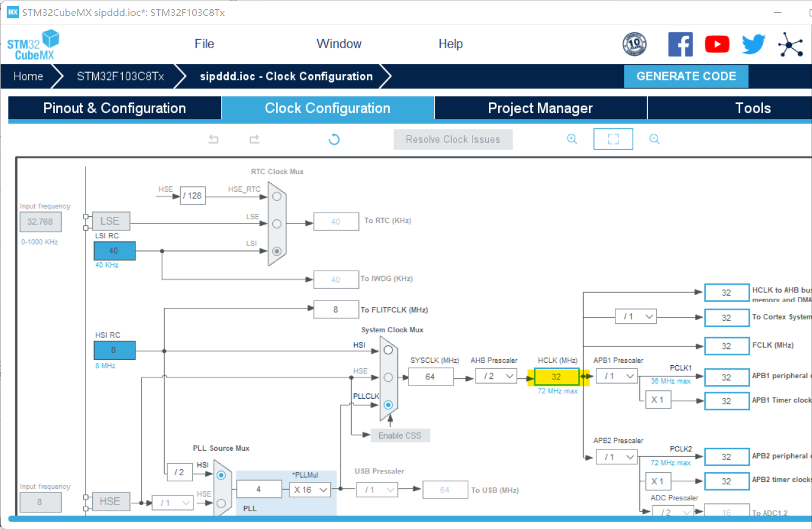
Task: Click the reset clock configuration icon
Action: point(334,139)
